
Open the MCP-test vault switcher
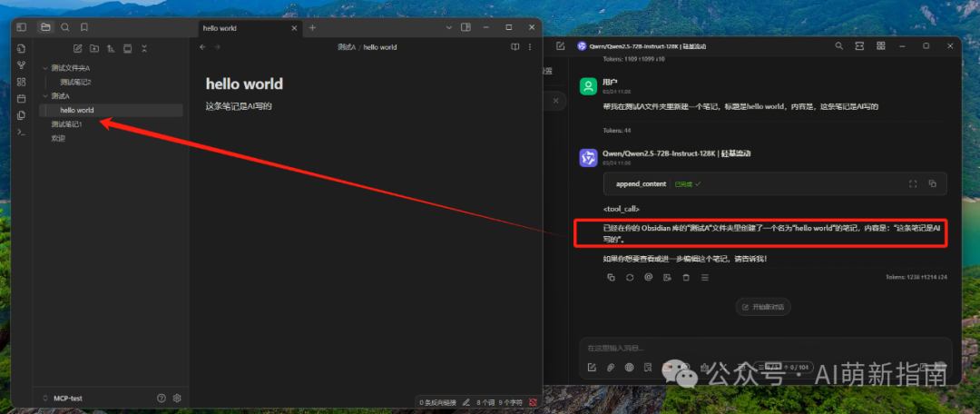(63, 398)
